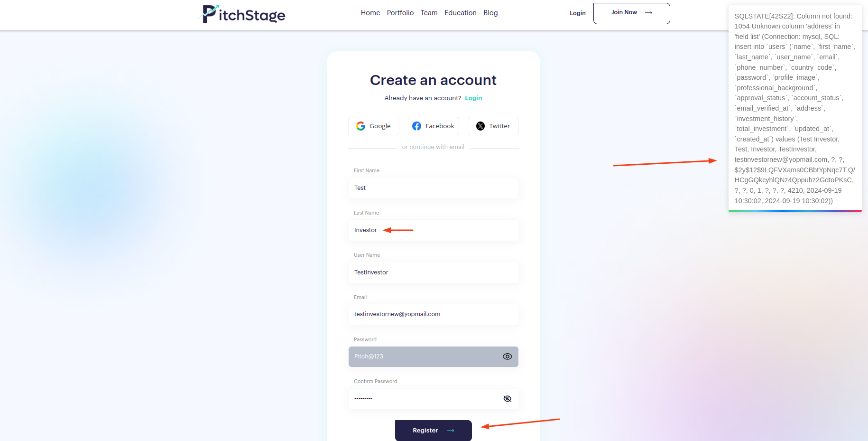Focus the First Name input field
Screen dimensions: 868x441
tap(434, 188)
